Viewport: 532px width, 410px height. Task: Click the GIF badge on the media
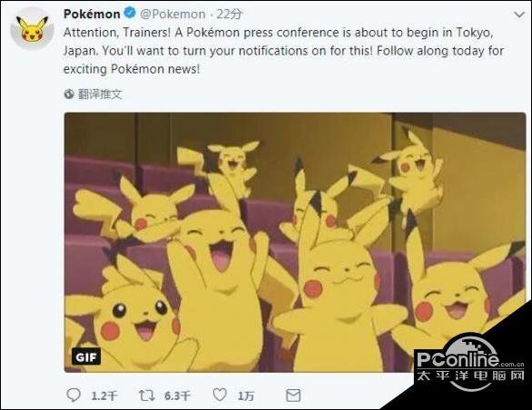[86, 356]
